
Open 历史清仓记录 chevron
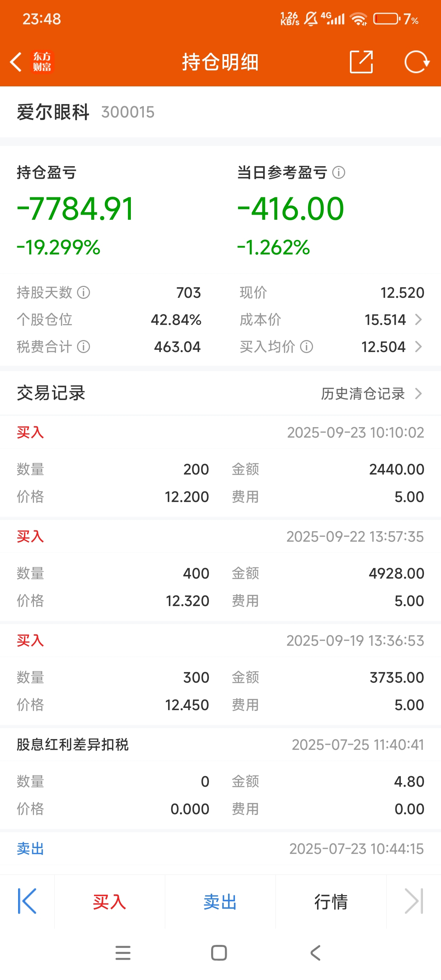(x=419, y=394)
